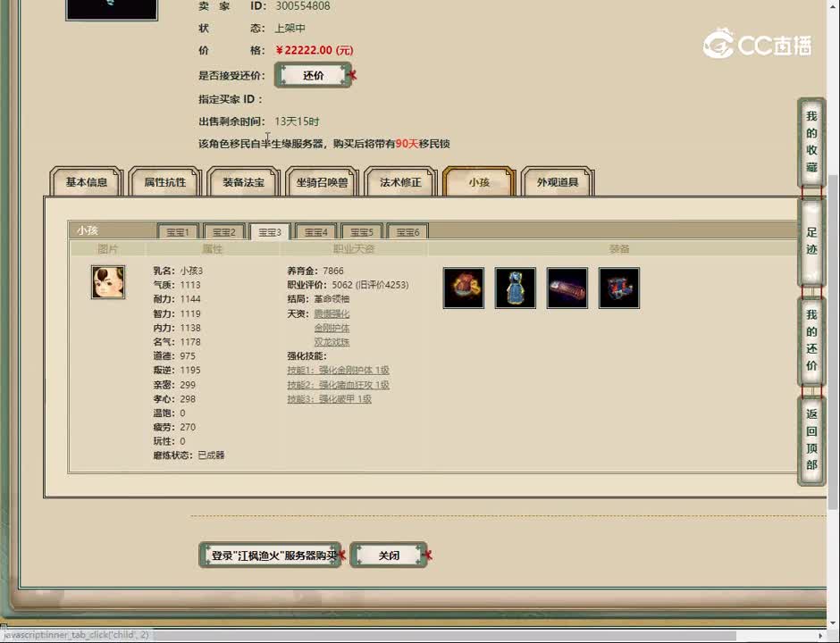Click seller ID 300554808
This screenshot has height=643, width=840.
click(303, 6)
